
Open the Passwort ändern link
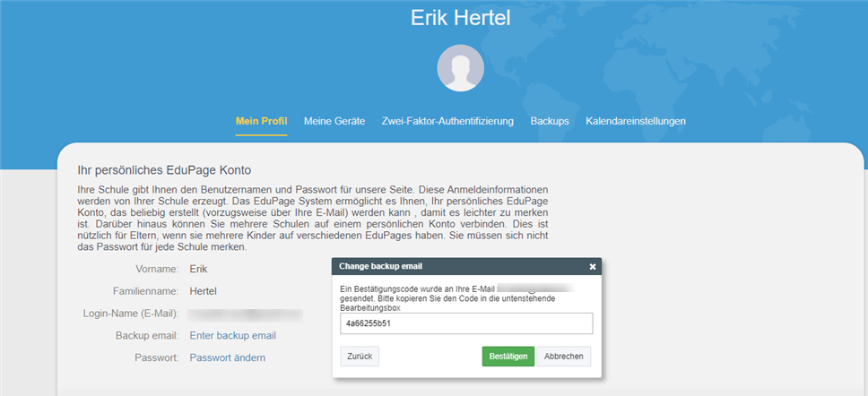pos(228,357)
